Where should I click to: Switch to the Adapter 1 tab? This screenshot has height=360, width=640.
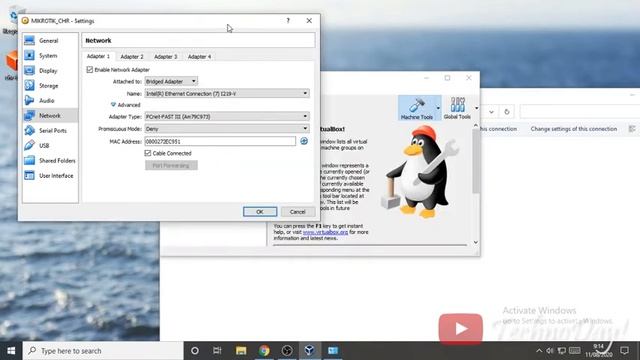tap(98, 56)
